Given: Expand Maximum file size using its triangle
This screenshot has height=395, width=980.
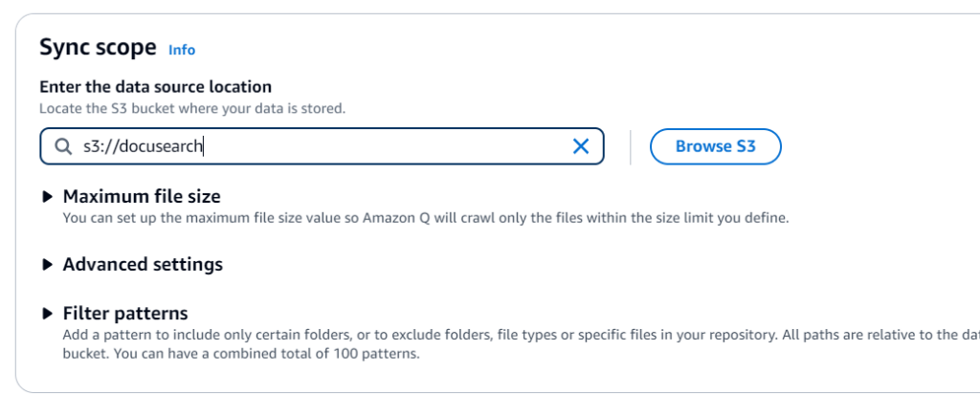Looking at the screenshot, I should click(x=48, y=197).
